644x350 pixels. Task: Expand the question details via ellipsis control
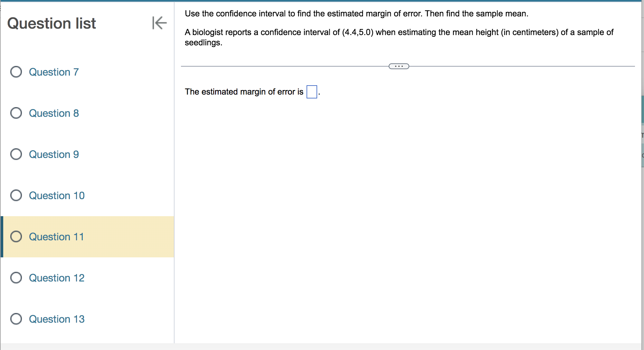(399, 66)
